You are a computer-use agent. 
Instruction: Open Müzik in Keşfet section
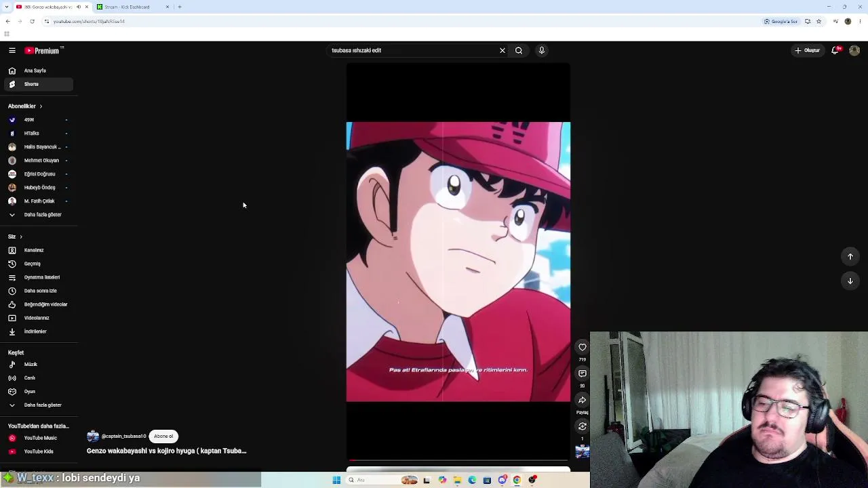pos(39,365)
